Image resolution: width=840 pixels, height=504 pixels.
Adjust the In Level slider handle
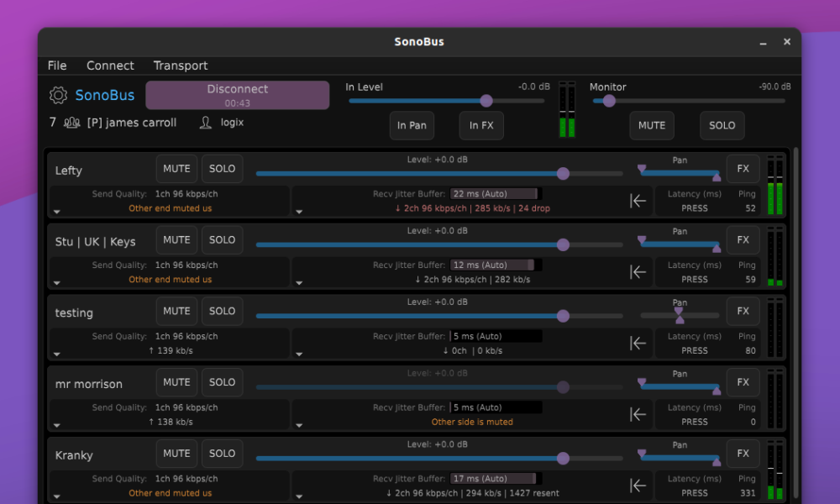[x=486, y=101]
